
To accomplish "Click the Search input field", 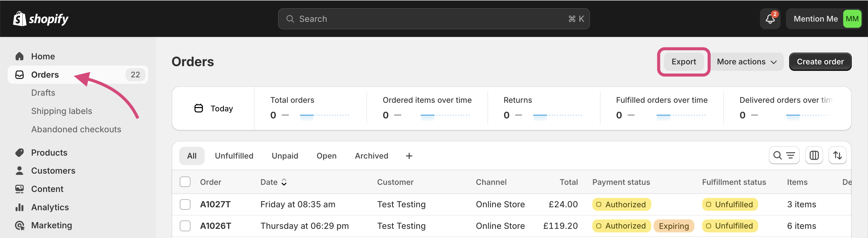I will coord(434,19).
